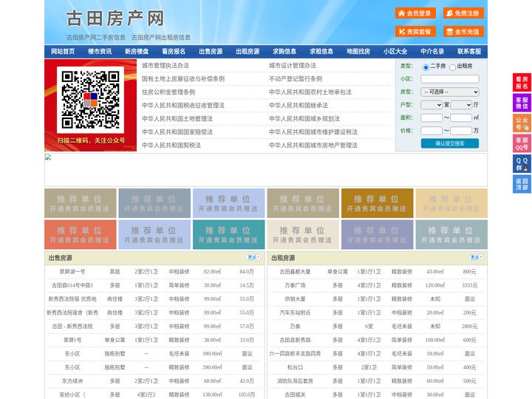Click the 免费注册 register button
Screen dimensions: 532x399
463,13
